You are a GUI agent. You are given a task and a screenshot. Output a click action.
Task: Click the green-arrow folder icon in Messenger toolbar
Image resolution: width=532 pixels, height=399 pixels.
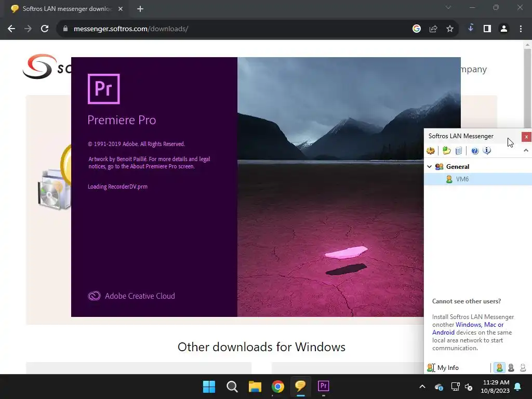(x=446, y=151)
